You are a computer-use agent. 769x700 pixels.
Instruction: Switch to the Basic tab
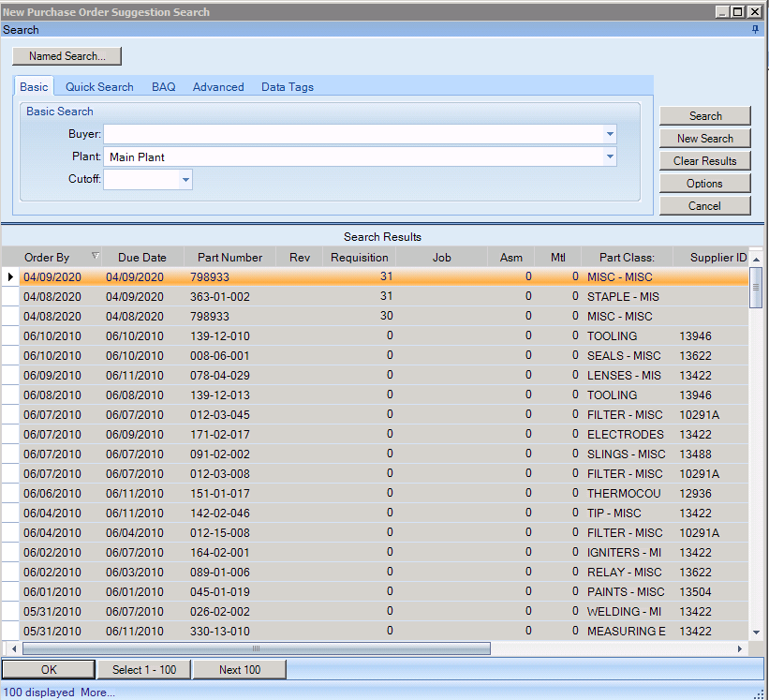[34, 87]
